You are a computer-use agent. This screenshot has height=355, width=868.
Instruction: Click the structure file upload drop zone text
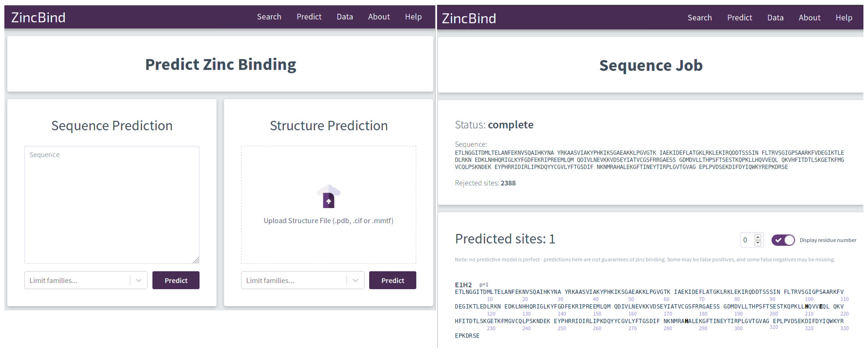click(x=328, y=221)
